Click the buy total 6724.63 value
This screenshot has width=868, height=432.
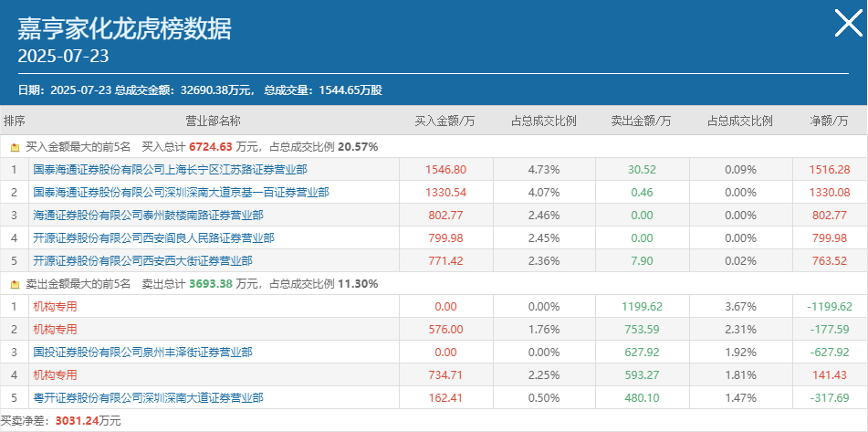point(211,147)
